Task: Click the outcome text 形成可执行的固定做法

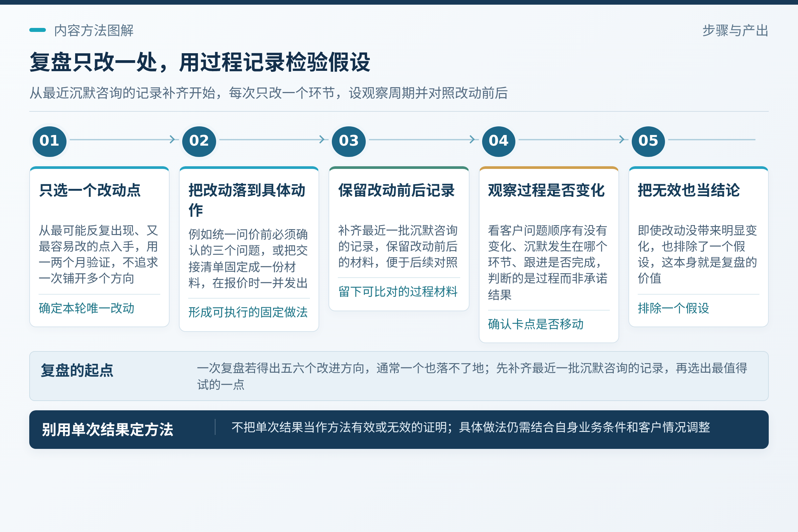Action: tap(248, 312)
